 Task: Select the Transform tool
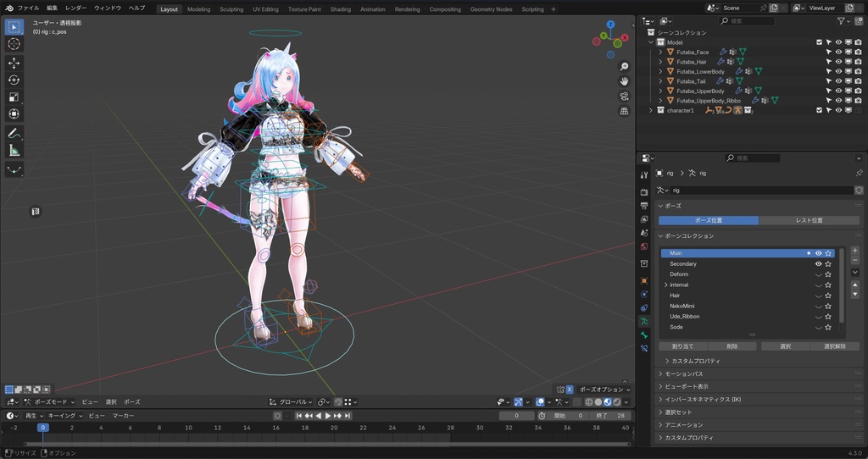coord(14,114)
